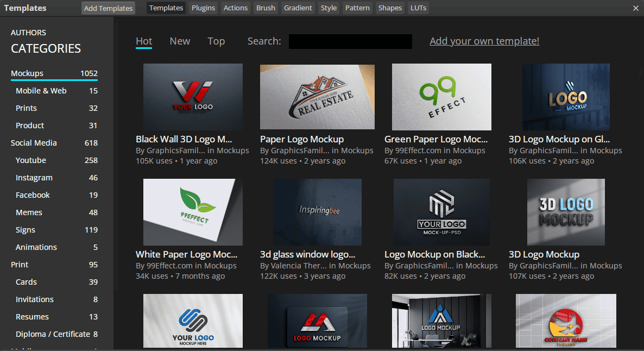Open 99Effect.com author under Green Paper Logo

[418, 151]
